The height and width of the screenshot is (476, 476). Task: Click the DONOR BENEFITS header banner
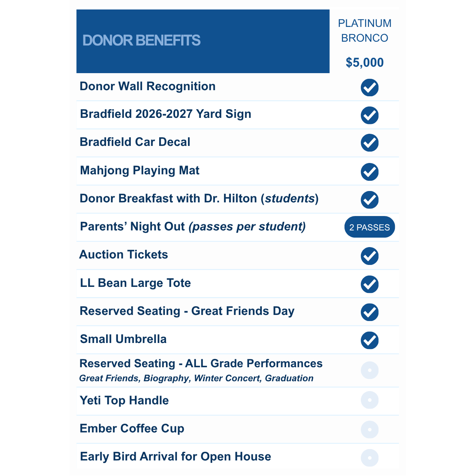tap(203, 41)
